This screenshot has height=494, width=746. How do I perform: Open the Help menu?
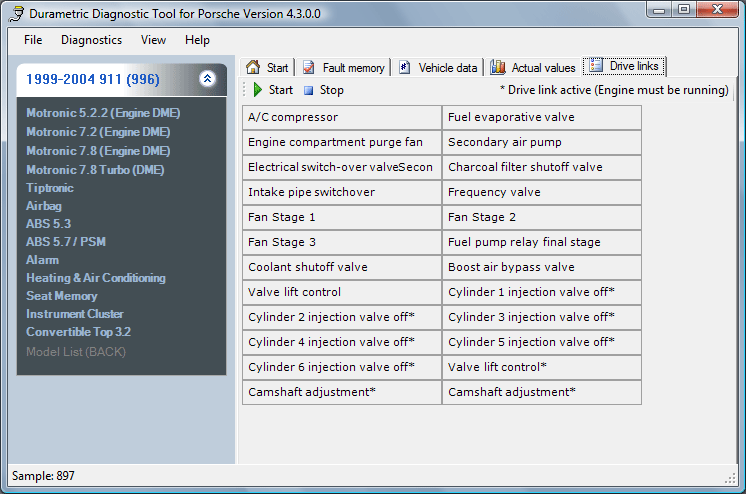197,40
